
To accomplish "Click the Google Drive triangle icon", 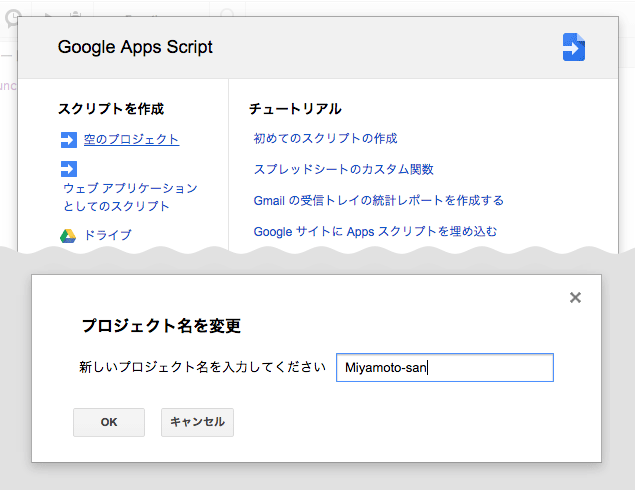I will click(x=68, y=236).
